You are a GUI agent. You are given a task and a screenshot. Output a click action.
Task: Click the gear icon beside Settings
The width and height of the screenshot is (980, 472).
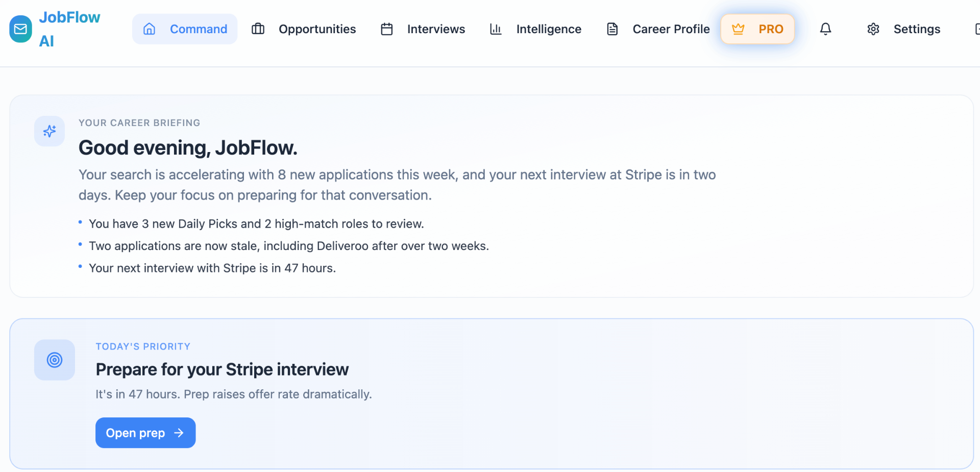(873, 29)
